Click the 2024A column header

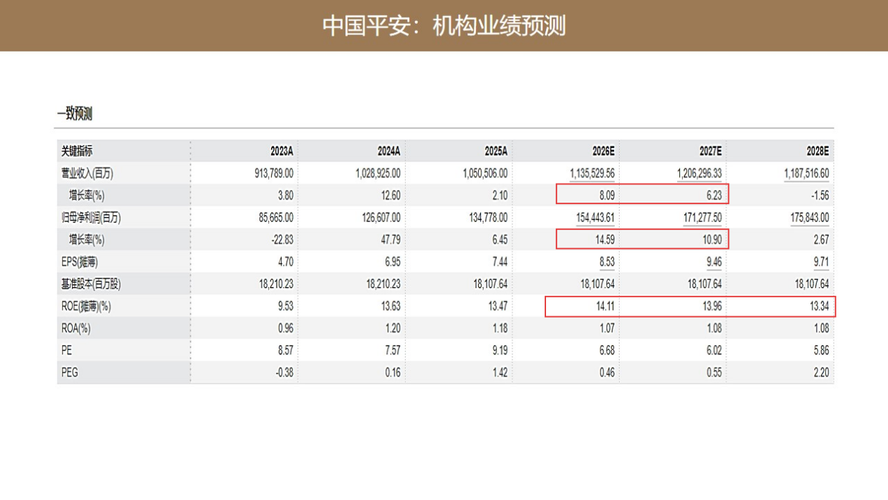click(389, 151)
